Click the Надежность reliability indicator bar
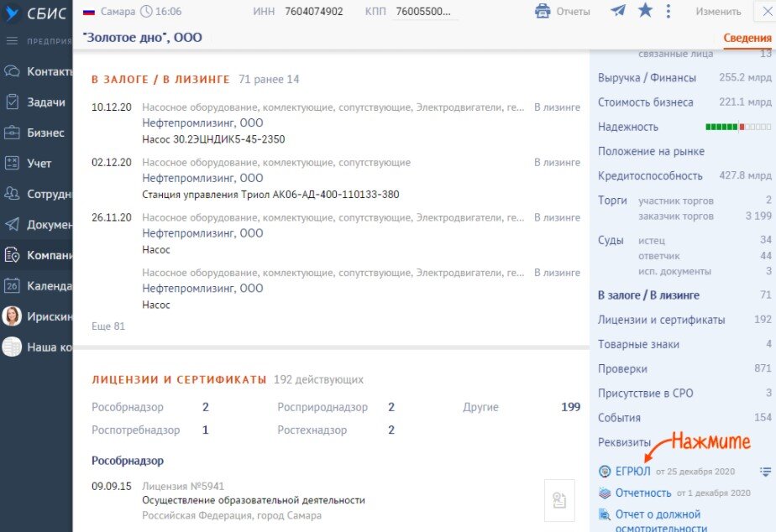Viewport: 776px width, 532px height. [738, 127]
